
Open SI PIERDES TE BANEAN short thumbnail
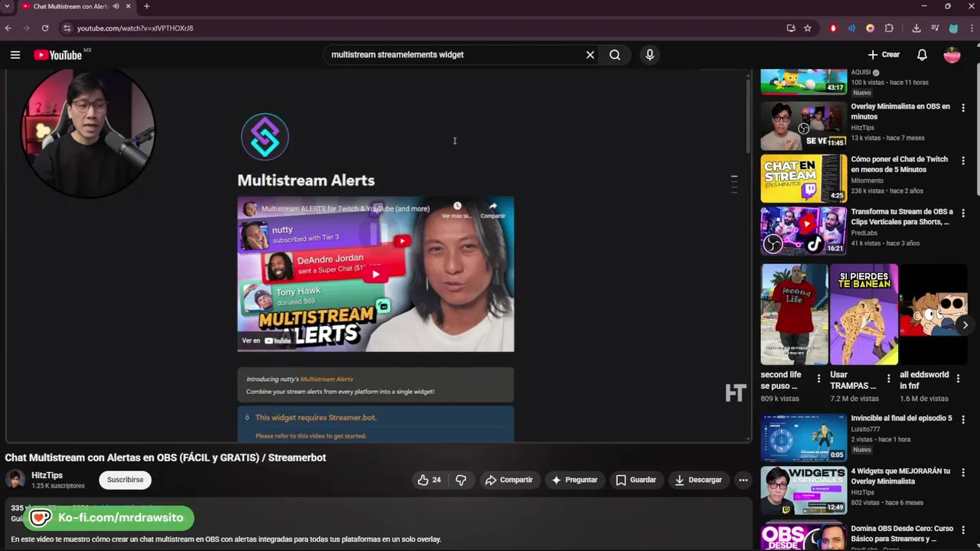(x=864, y=315)
